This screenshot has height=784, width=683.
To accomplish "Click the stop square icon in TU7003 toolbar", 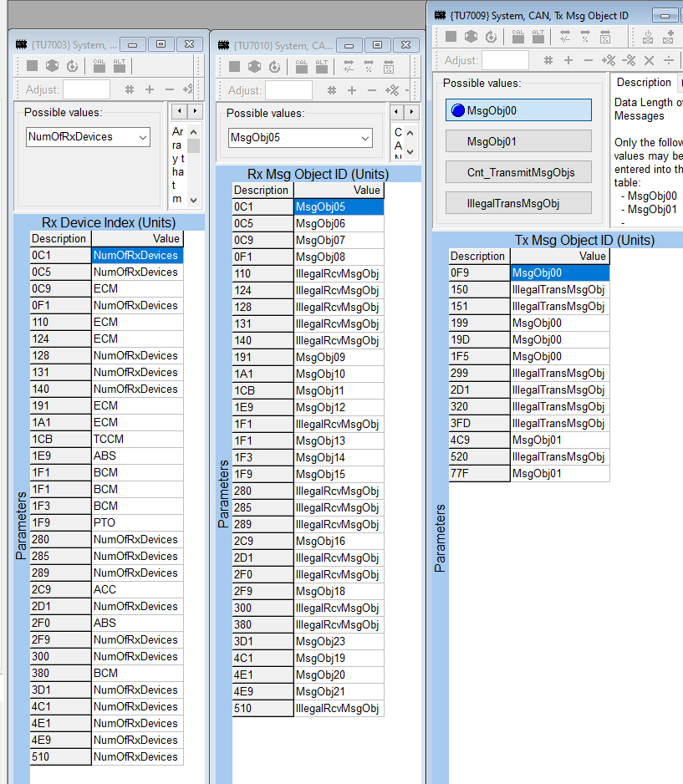I will pyautogui.click(x=33, y=65).
